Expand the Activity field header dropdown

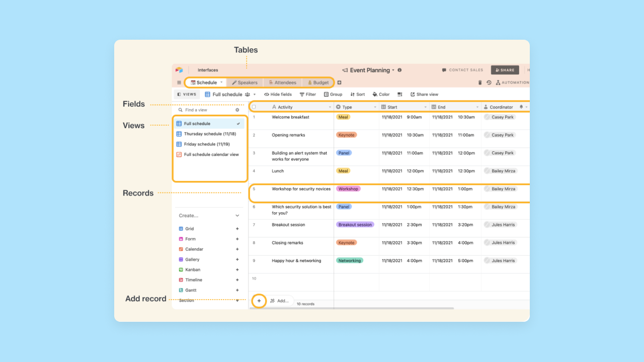pyautogui.click(x=330, y=107)
